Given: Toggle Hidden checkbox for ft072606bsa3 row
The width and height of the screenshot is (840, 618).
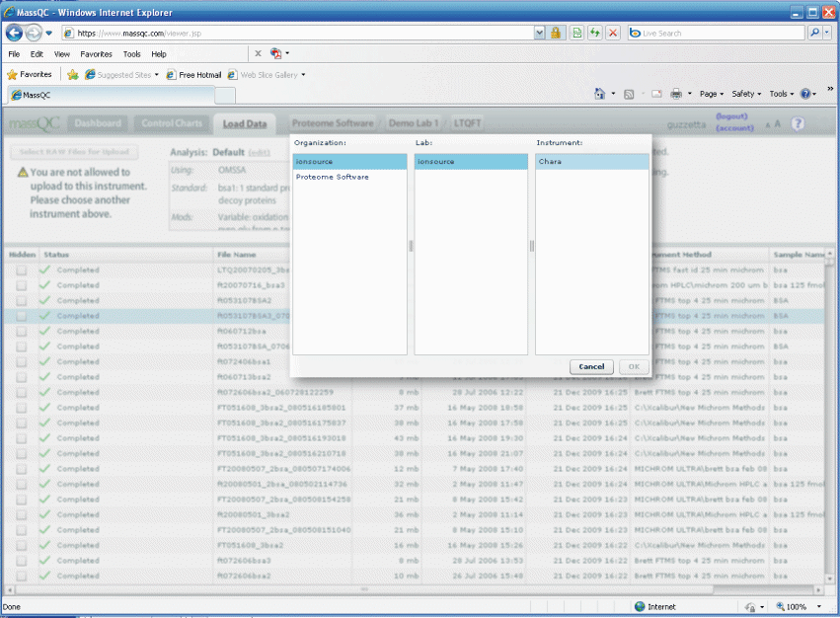Looking at the screenshot, I should coord(22,561).
